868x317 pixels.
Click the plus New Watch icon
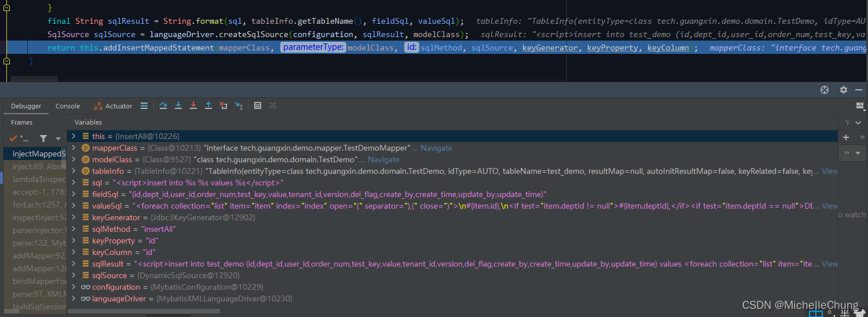(x=845, y=137)
